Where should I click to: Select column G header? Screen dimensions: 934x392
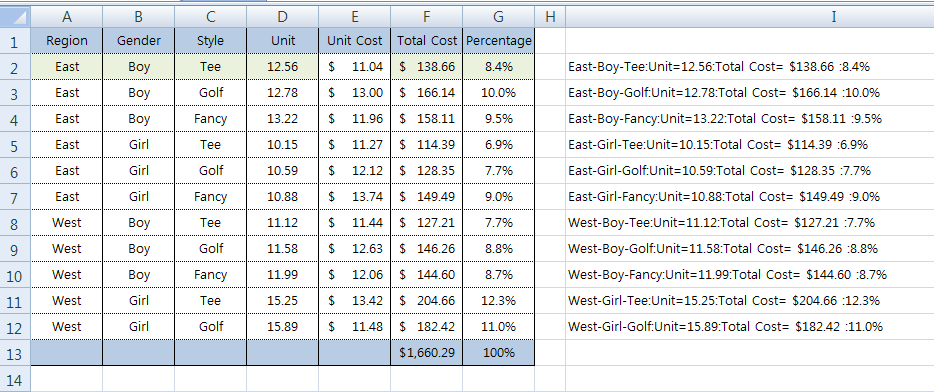[x=499, y=17]
